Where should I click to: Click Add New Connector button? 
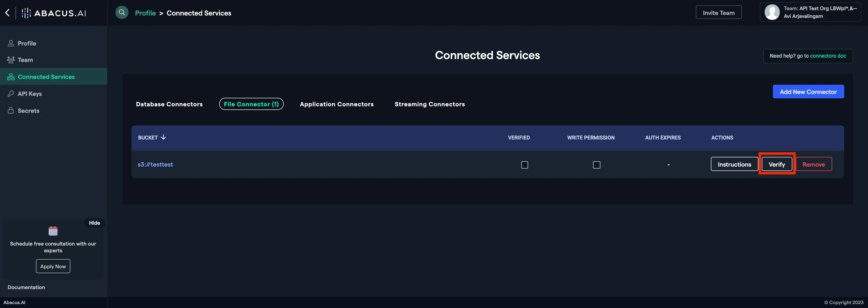[x=808, y=92]
